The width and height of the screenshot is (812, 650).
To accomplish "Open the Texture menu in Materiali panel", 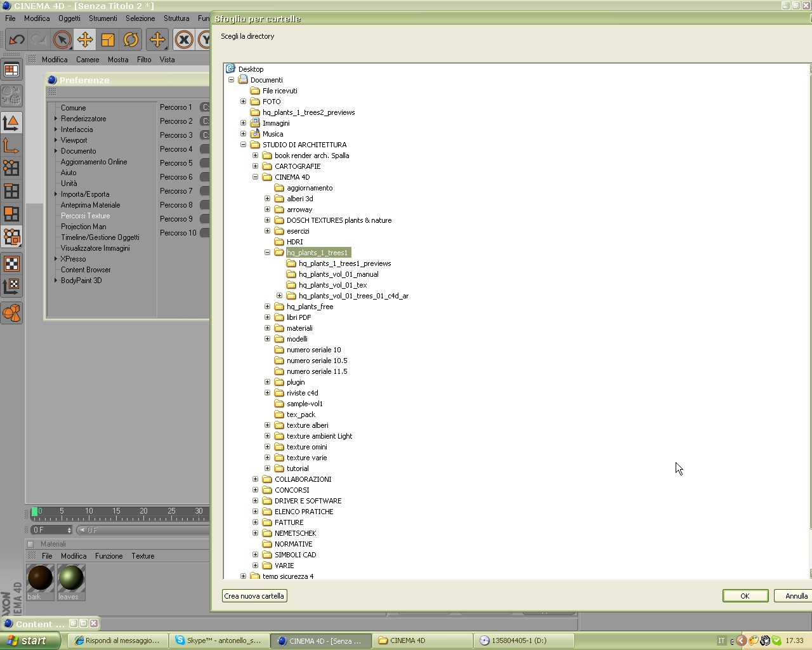I will click(143, 556).
